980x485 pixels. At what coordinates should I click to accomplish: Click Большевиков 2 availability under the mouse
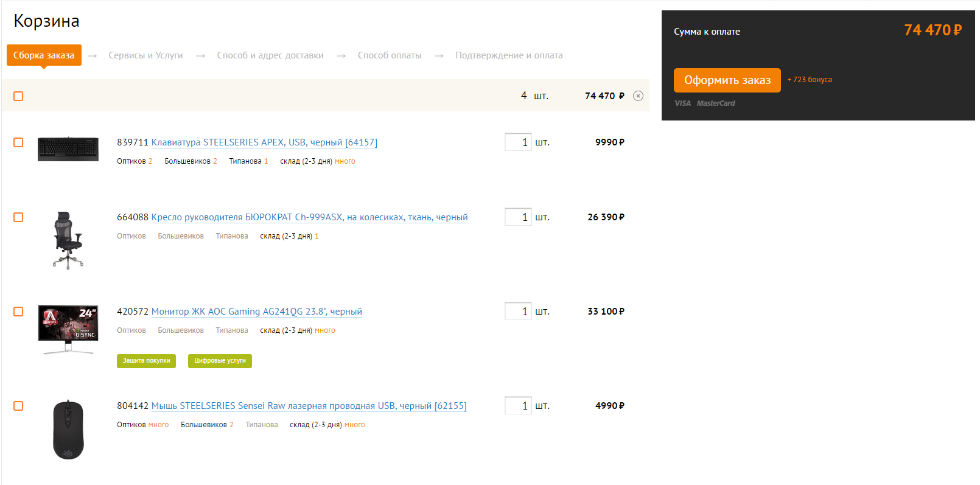point(207,425)
